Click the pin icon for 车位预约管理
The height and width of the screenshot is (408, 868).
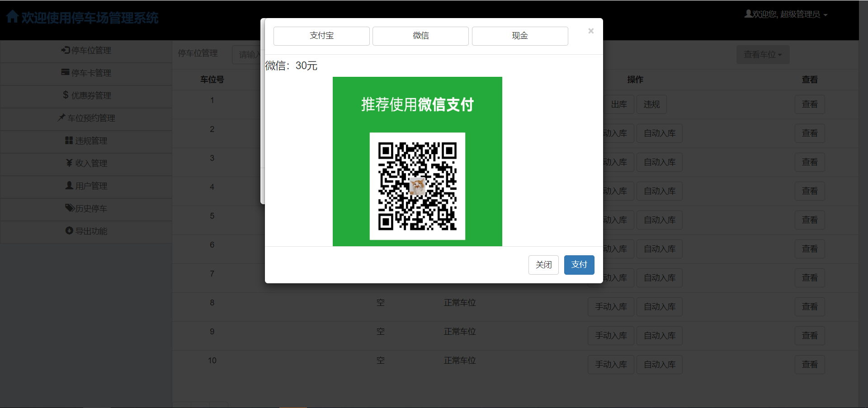pyautogui.click(x=61, y=117)
